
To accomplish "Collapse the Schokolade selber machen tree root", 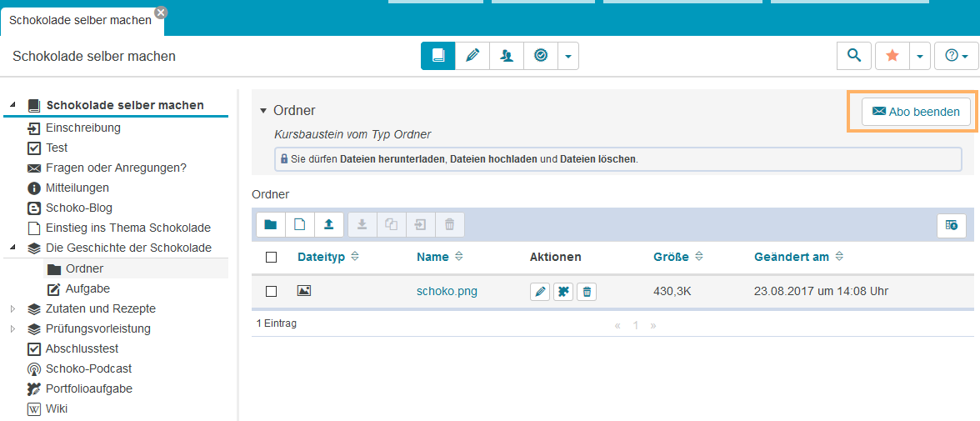I will (x=13, y=105).
